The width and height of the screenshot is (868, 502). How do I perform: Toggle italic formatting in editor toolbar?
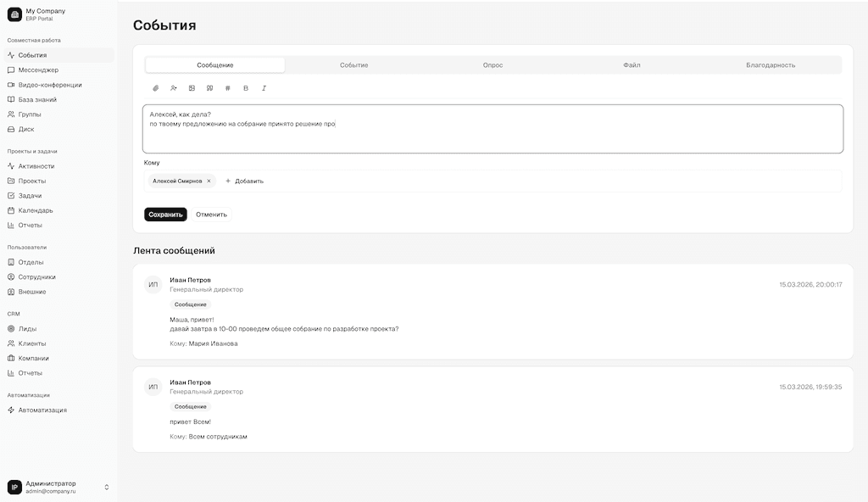pos(264,88)
